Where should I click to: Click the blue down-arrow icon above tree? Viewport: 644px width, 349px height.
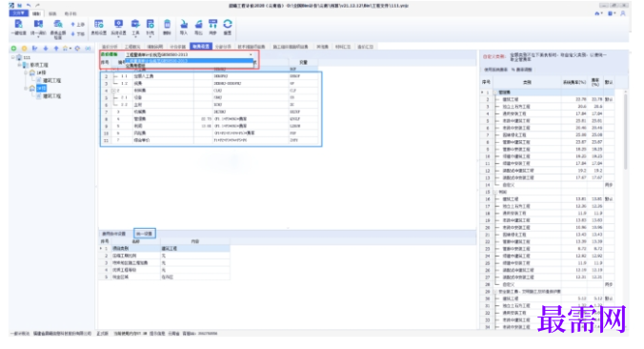(x=46, y=49)
